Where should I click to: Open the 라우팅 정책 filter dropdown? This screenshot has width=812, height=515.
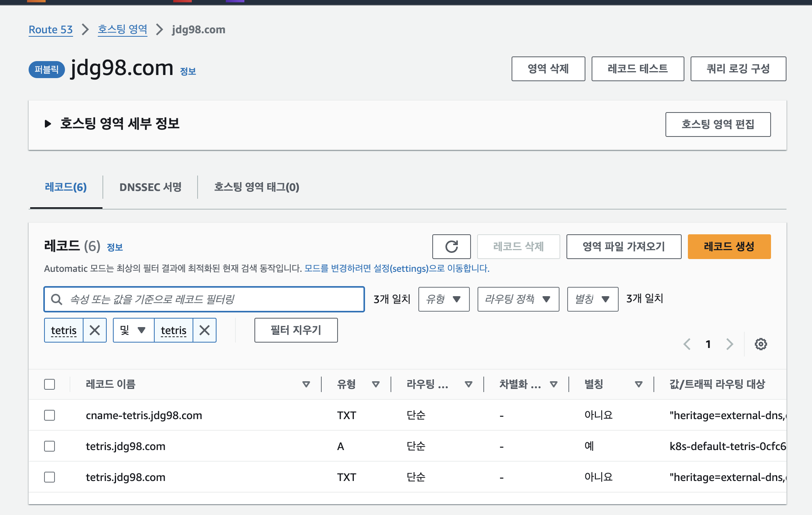(x=518, y=299)
